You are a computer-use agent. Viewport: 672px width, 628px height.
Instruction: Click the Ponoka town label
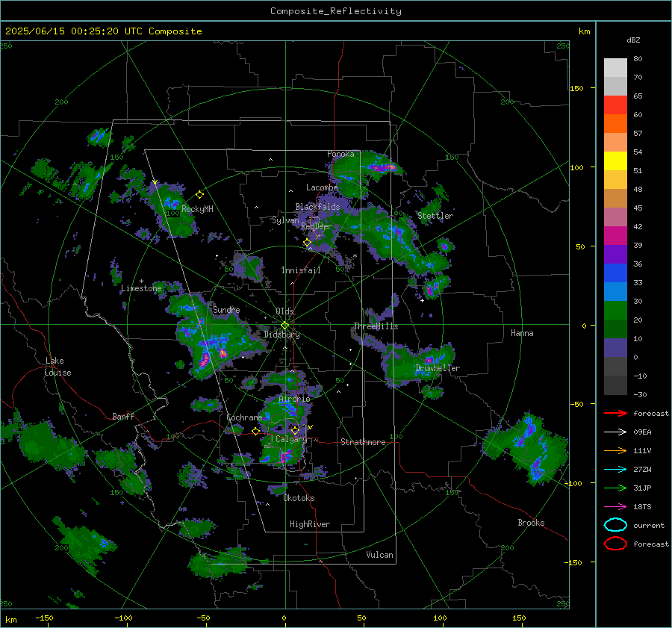(x=340, y=154)
